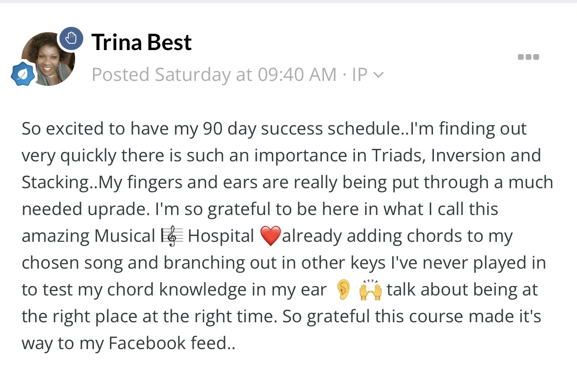Viewport: 577px width, 392px height.
Task: Open Trina Best's profile photo
Action: 48,59
